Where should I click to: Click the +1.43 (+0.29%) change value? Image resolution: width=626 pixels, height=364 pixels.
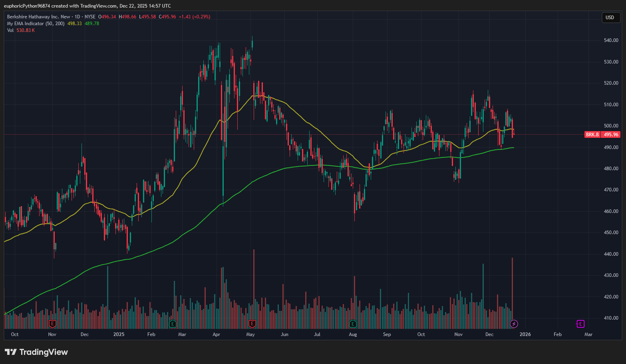(x=195, y=17)
